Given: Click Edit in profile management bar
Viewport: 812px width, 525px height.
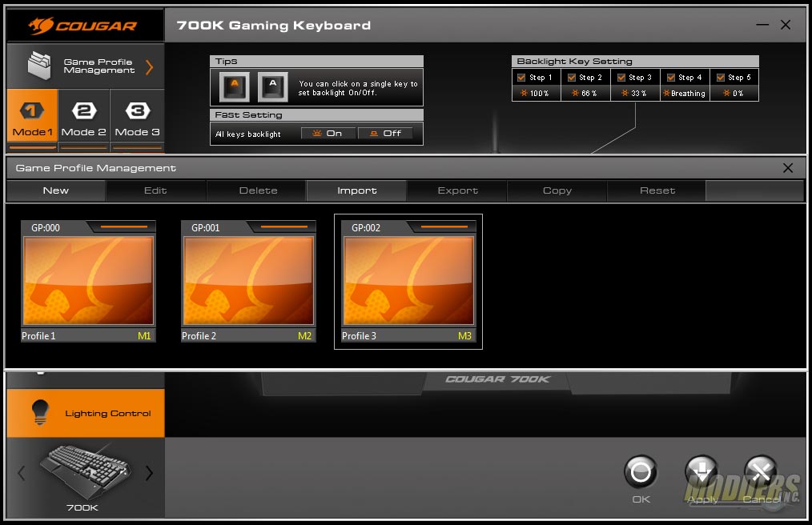Looking at the screenshot, I should [155, 190].
